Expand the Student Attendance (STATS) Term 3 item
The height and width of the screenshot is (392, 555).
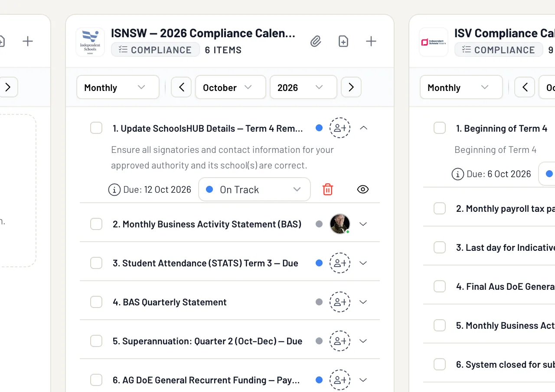[x=363, y=263]
